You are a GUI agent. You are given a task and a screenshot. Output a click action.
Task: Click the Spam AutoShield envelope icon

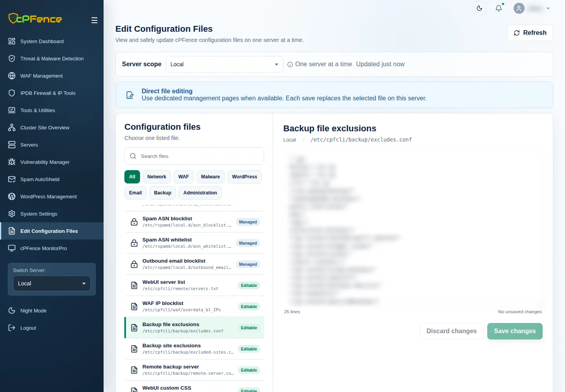point(12,179)
